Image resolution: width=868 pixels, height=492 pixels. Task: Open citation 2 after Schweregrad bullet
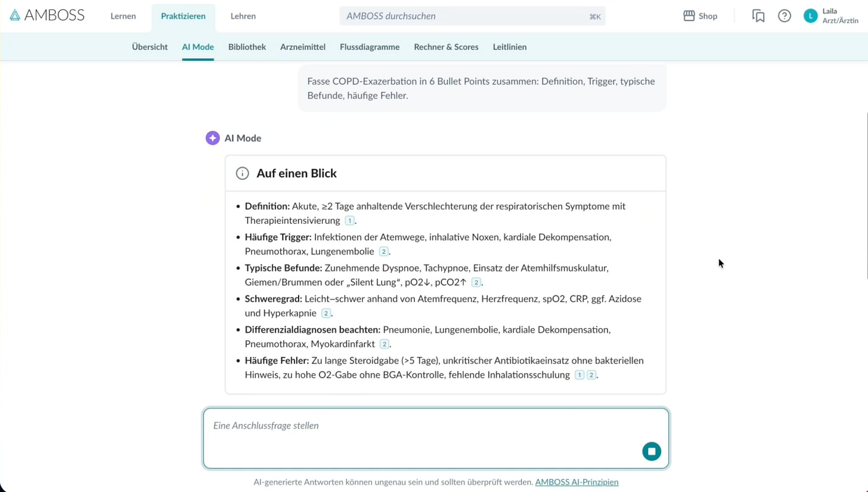326,313
